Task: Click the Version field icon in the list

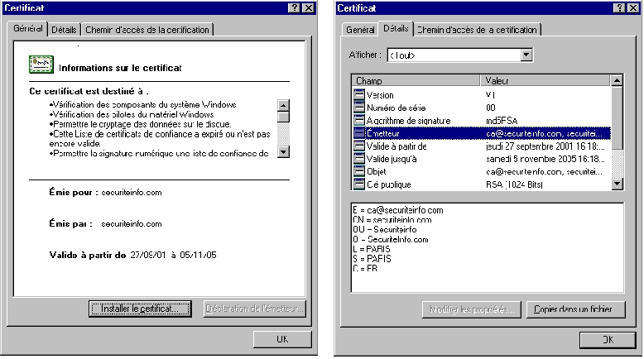Action: [x=358, y=95]
